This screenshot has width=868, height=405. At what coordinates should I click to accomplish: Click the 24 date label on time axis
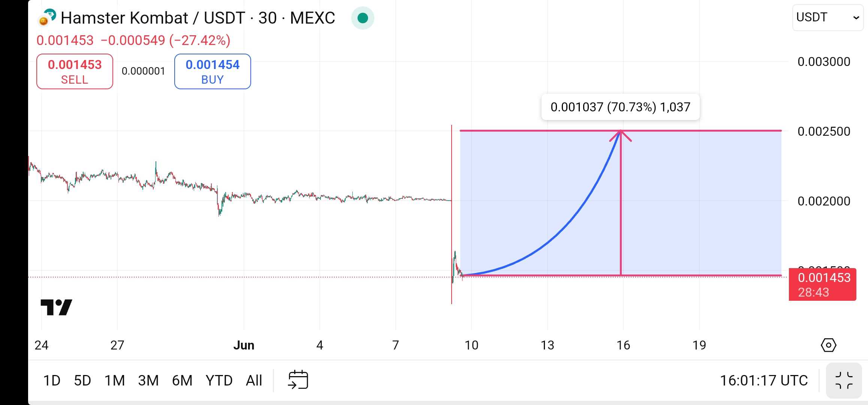point(41,345)
